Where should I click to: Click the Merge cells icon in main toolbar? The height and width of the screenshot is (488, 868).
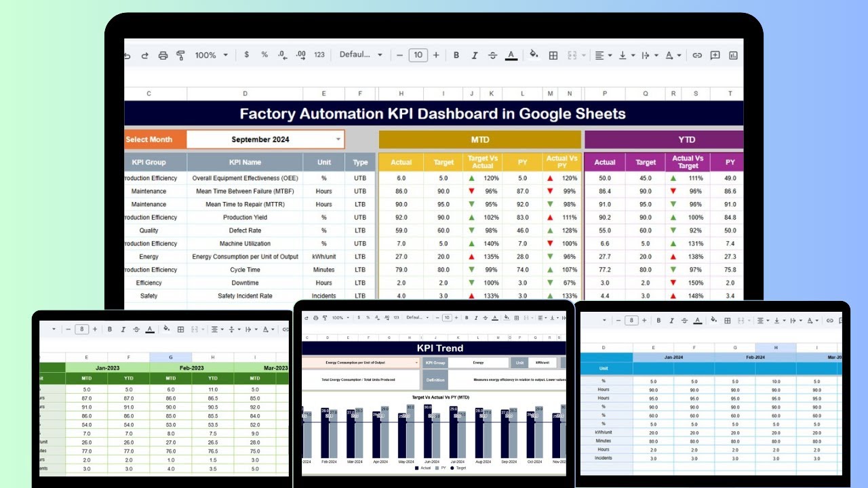(574, 56)
